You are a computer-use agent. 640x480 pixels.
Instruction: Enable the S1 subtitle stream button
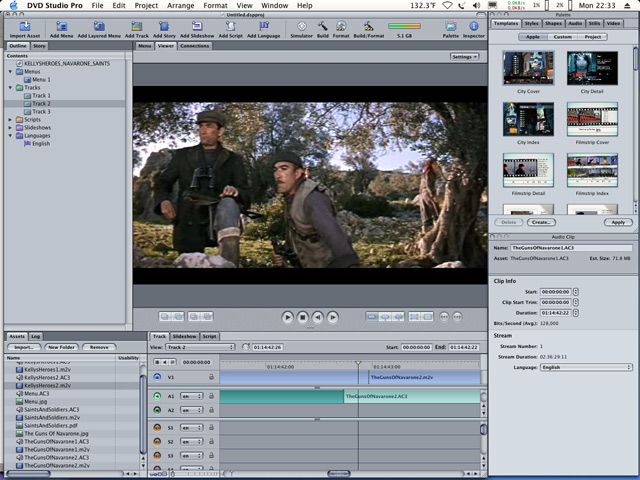point(157,427)
